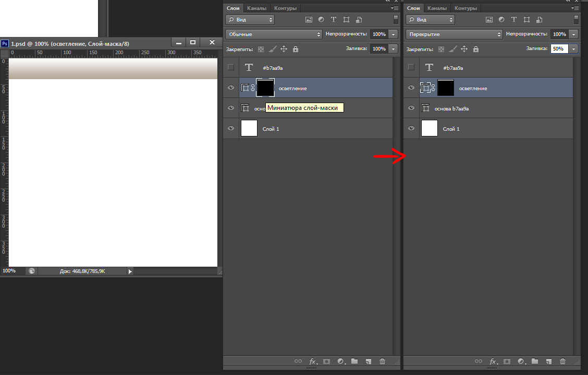Filter for shape layers in Перекрытие-mode panel
The width and height of the screenshot is (588, 375).
(x=526, y=19)
